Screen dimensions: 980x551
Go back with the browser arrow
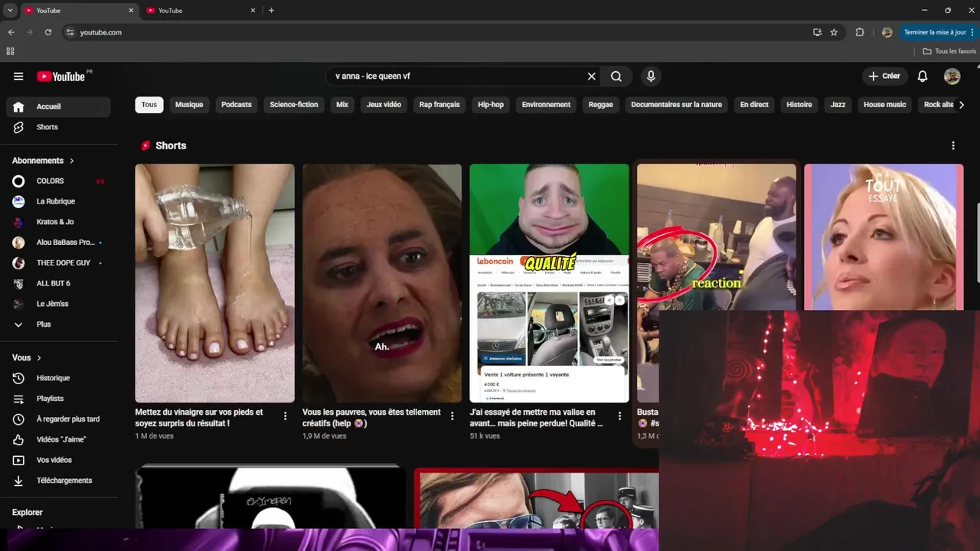pos(11,32)
